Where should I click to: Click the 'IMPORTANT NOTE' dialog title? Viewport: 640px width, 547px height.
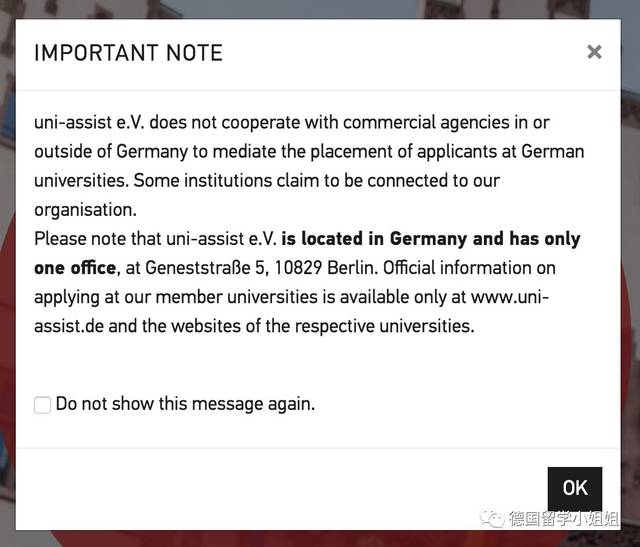tap(128, 53)
